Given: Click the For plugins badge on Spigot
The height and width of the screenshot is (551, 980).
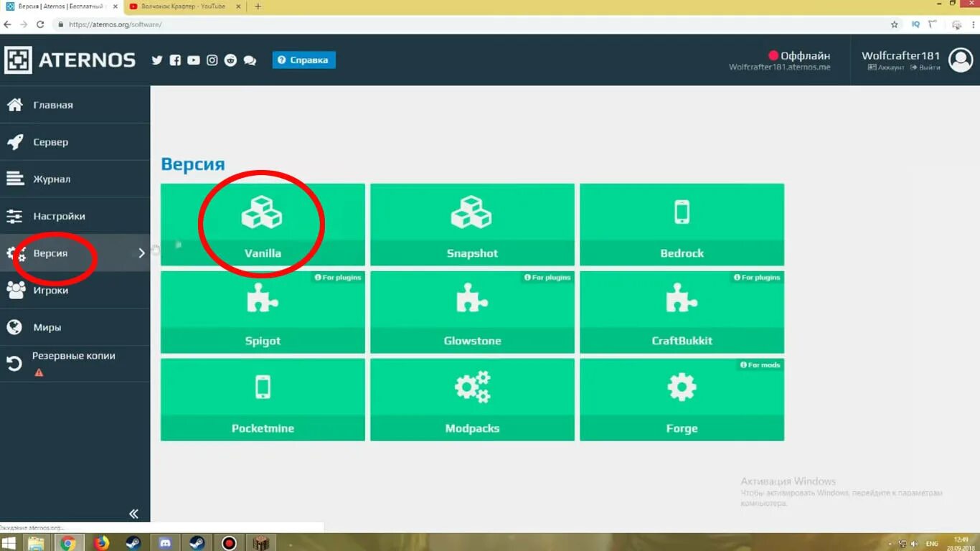Looking at the screenshot, I should pyautogui.click(x=338, y=278).
